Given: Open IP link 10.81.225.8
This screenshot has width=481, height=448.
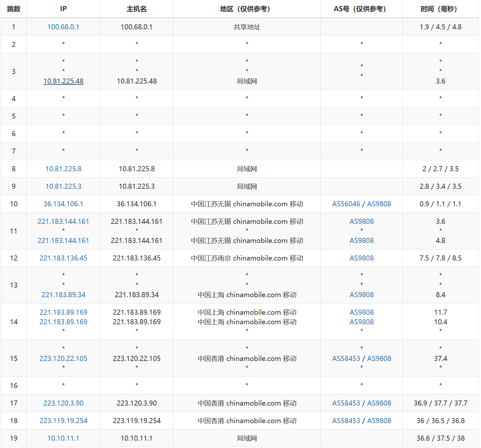Looking at the screenshot, I should pyautogui.click(x=63, y=169).
